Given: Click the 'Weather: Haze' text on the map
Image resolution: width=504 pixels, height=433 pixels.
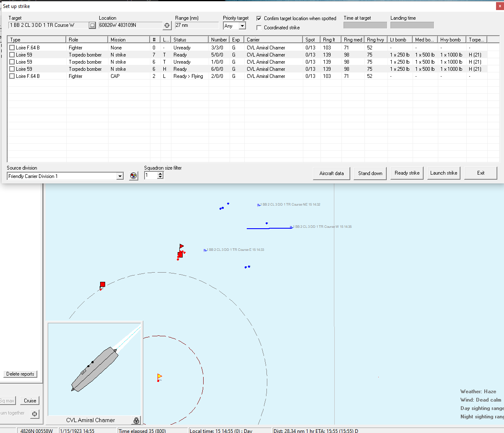Looking at the screenshot, I should (478, 392).
